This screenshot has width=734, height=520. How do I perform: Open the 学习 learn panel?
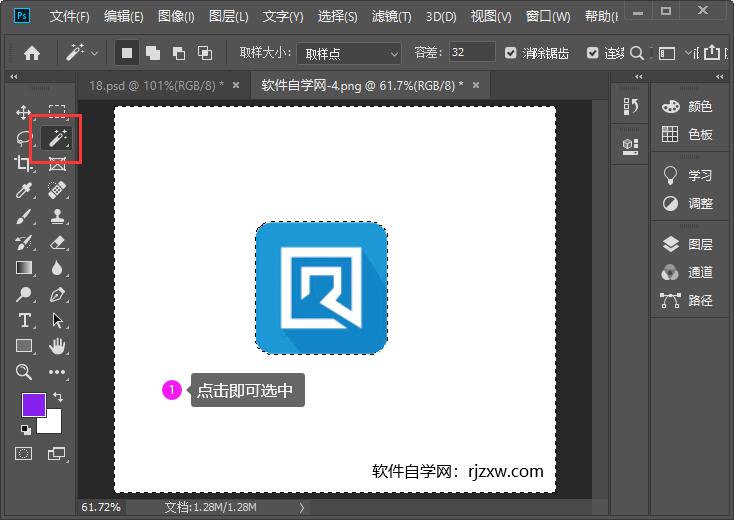pyautogui.click(x=687, y=176)
